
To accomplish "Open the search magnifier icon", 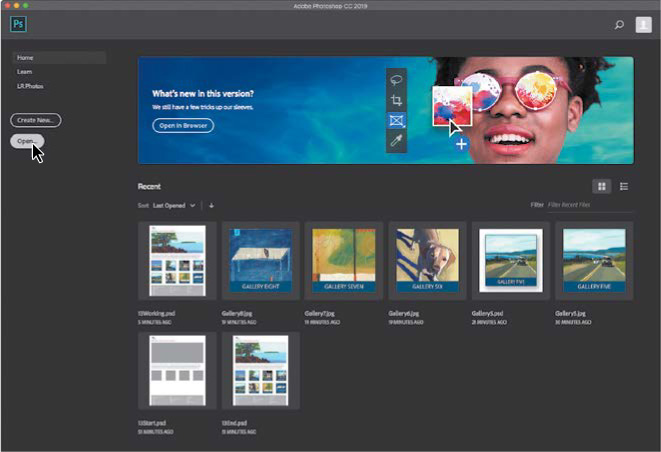I will 619,25.
